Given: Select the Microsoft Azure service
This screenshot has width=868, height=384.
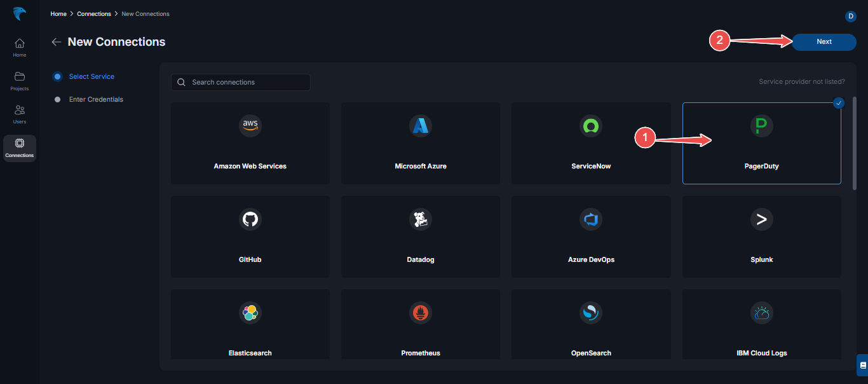Looking at the screenshot, I should click(x=420, y=143).
